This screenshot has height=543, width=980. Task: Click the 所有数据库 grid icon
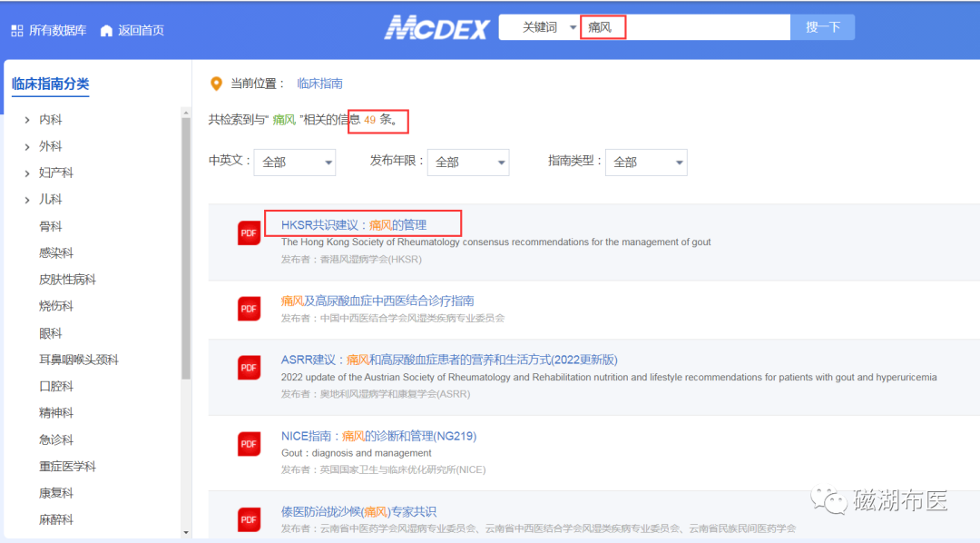tap(17, 31)
